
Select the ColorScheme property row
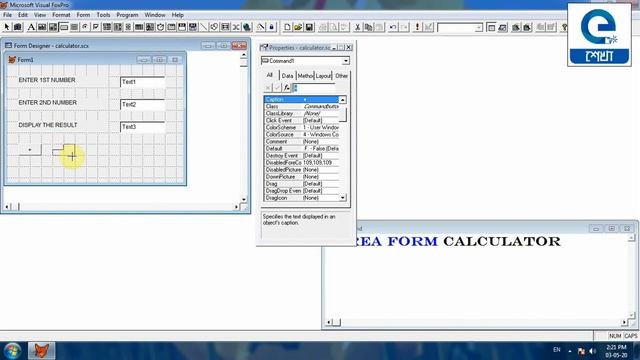(301, 127)
